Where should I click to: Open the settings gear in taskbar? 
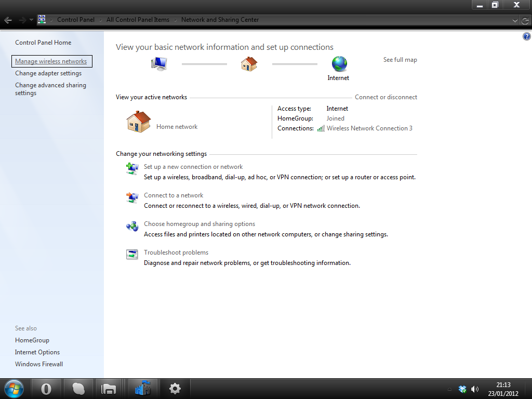click(x=175, y=389)
